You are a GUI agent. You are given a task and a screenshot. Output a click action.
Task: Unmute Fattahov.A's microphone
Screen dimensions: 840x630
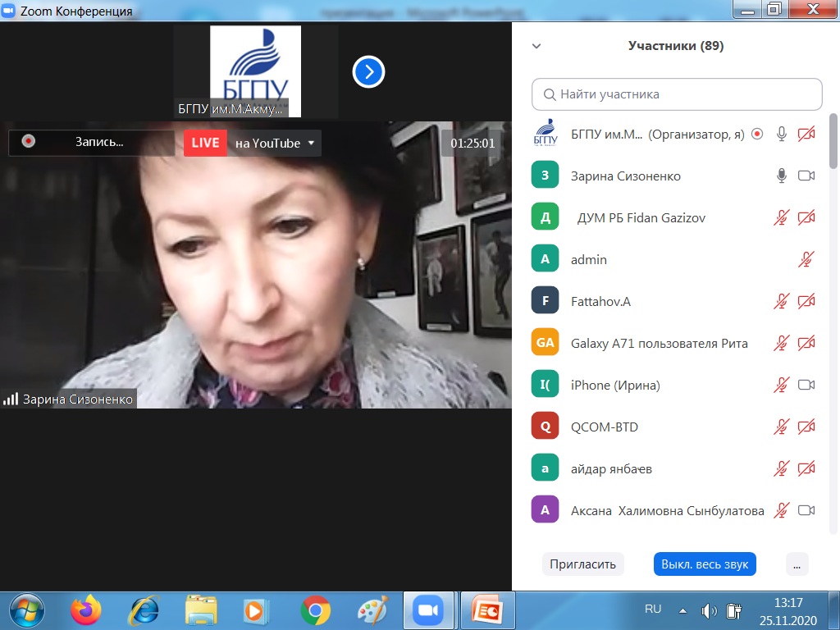point(782,301)
